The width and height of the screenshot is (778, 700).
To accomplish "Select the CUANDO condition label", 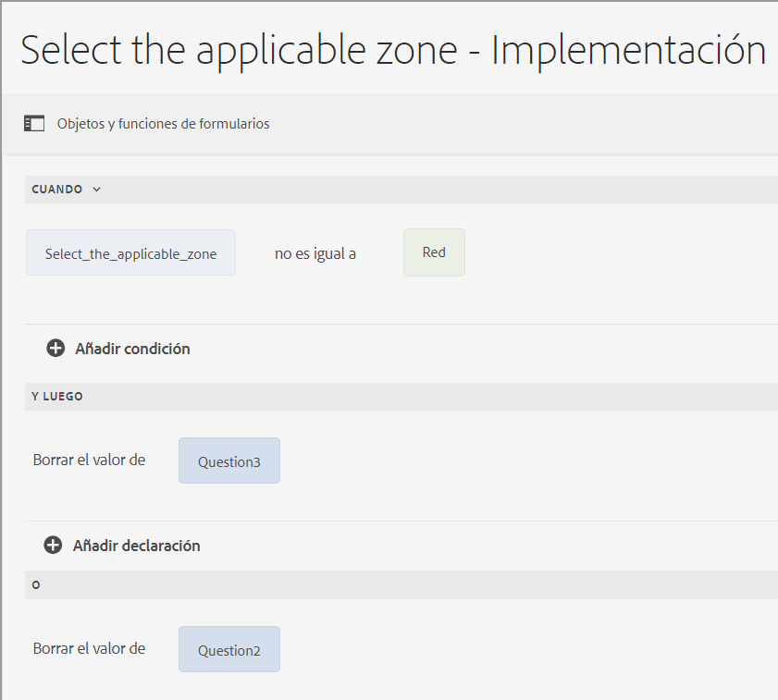I will [57, 190].
